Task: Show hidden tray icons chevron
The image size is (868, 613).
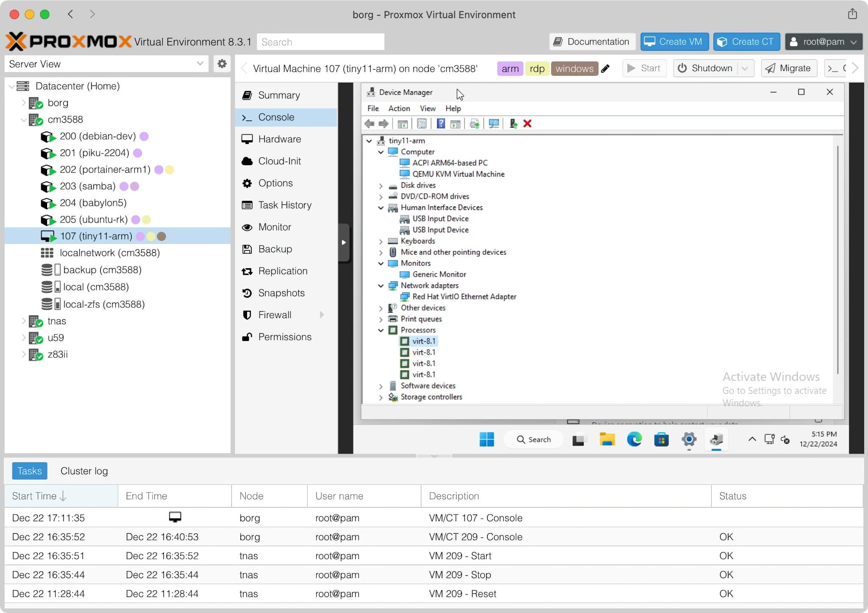Action: pos(752,439)
